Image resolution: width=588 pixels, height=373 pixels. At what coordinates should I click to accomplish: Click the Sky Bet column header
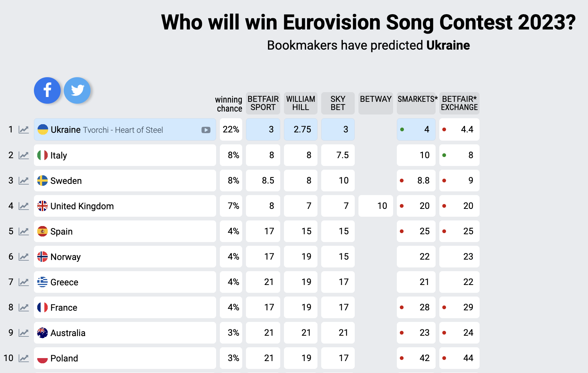pos(338,103)
